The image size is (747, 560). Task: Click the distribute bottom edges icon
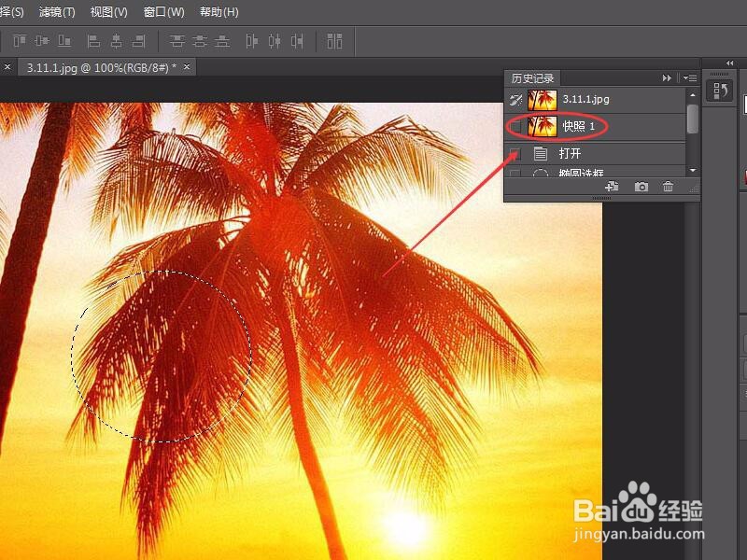point(222,41)
